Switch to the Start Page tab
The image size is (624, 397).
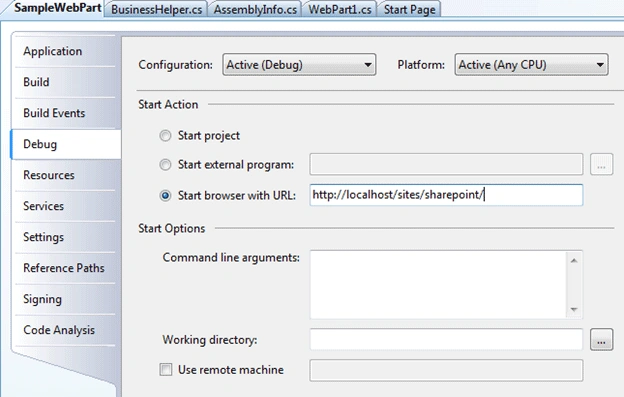coord(410,10)
